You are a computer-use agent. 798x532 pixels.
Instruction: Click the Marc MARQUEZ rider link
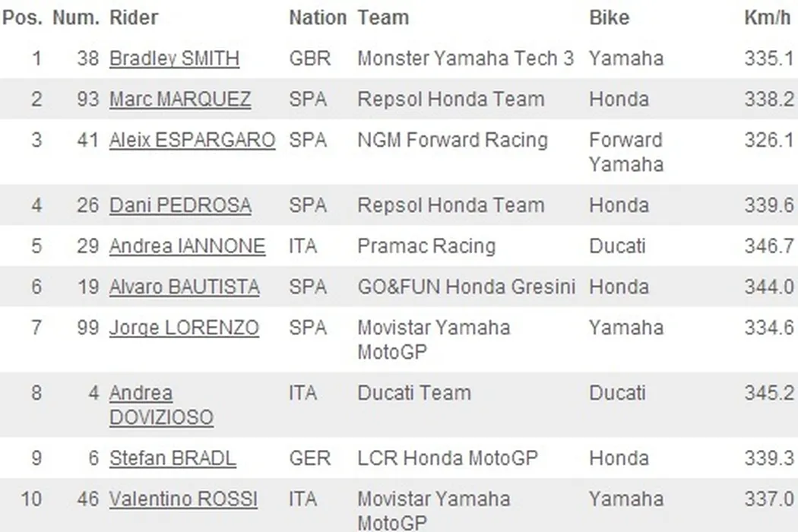click(180, 100)
